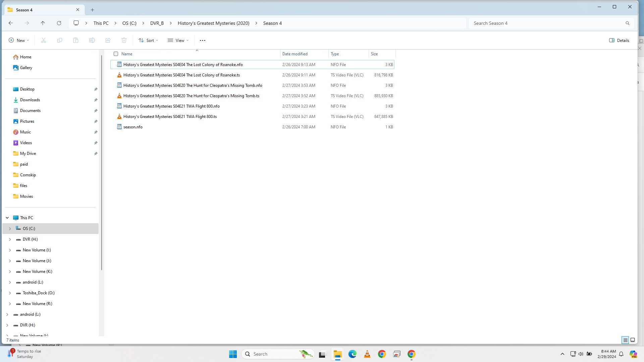Add a new tab with plus
Image resolution: width=644 pixels, height=362 pixels.
pyautogui.click(x=93, y=10)
